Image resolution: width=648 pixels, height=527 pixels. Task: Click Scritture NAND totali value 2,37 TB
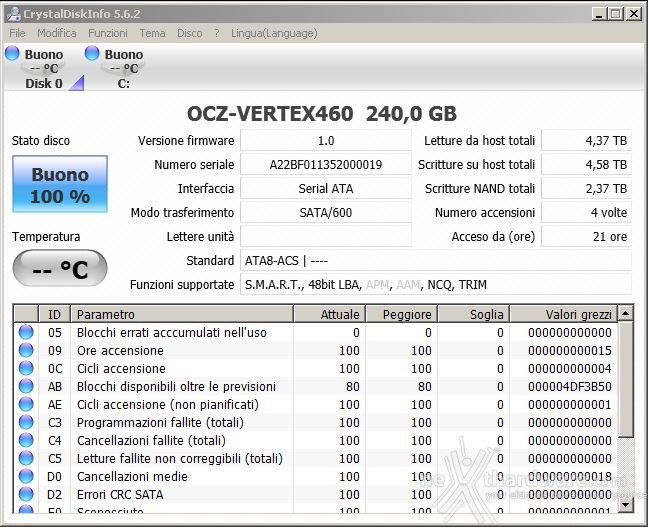coord(586,188)
